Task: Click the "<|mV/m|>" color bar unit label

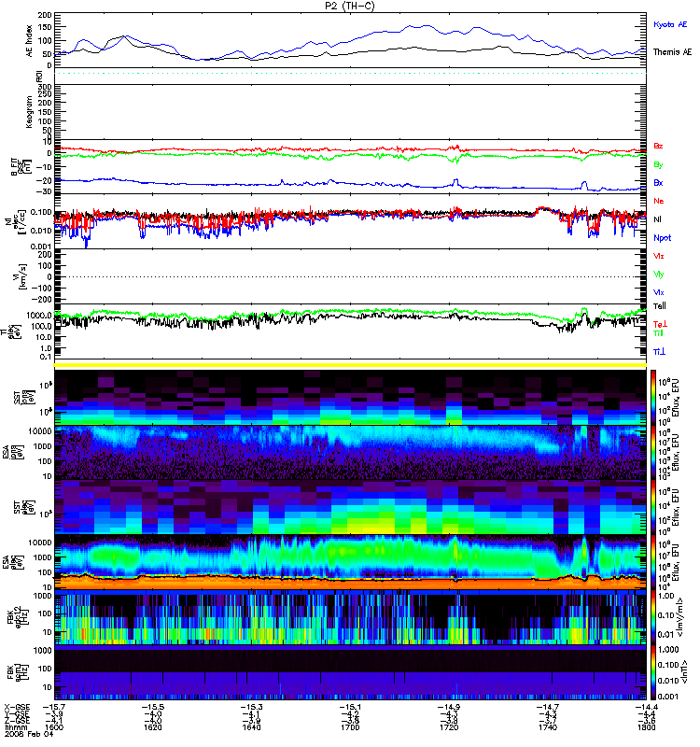Action: coord(682,617)
